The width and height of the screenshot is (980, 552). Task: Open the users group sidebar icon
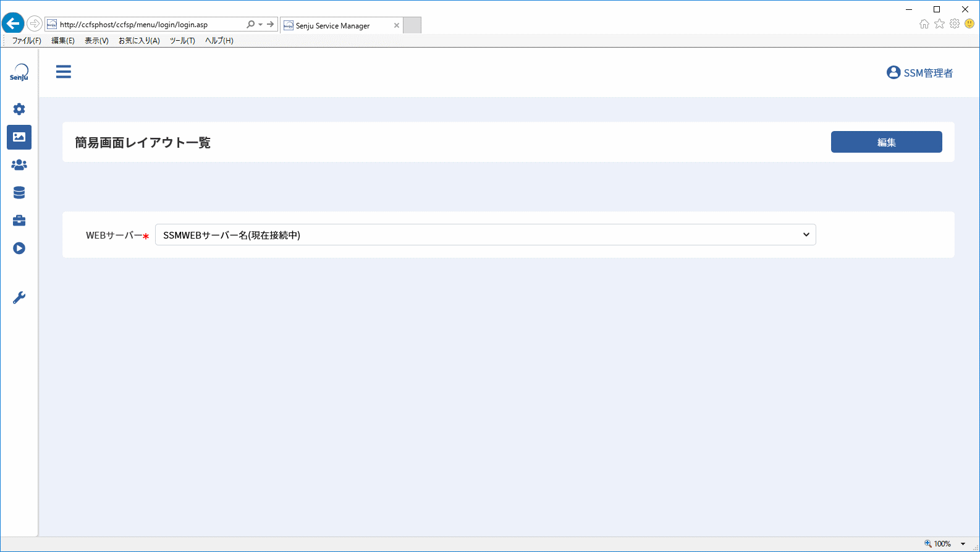point(19,165)
